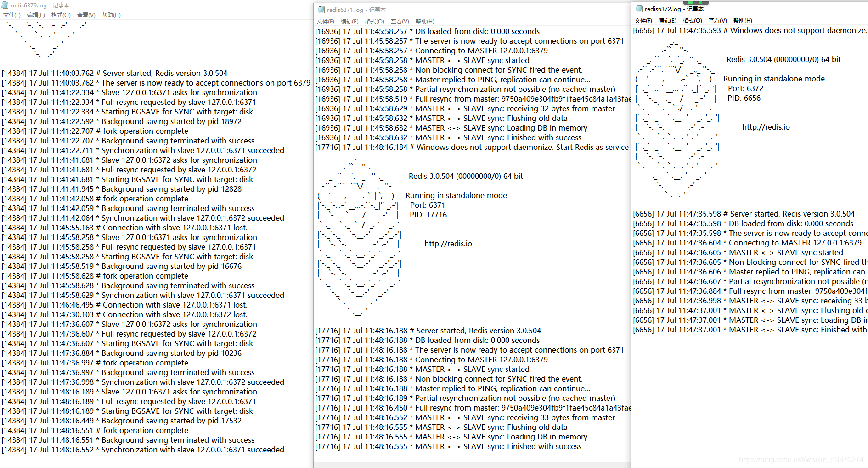Click Notepad icon in redis6379.log title bar

click(x=6, y=5)
